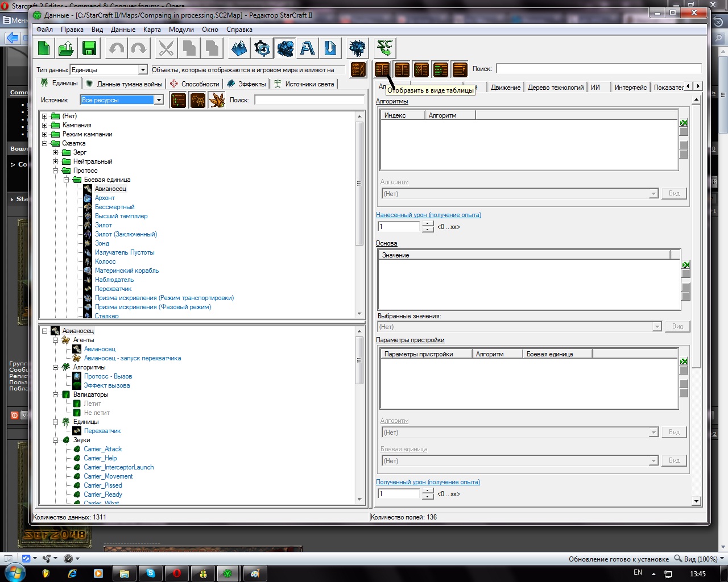Open the Import module arrow icon
The height and width of the screenshot is (582, 728).
point(330,48)
